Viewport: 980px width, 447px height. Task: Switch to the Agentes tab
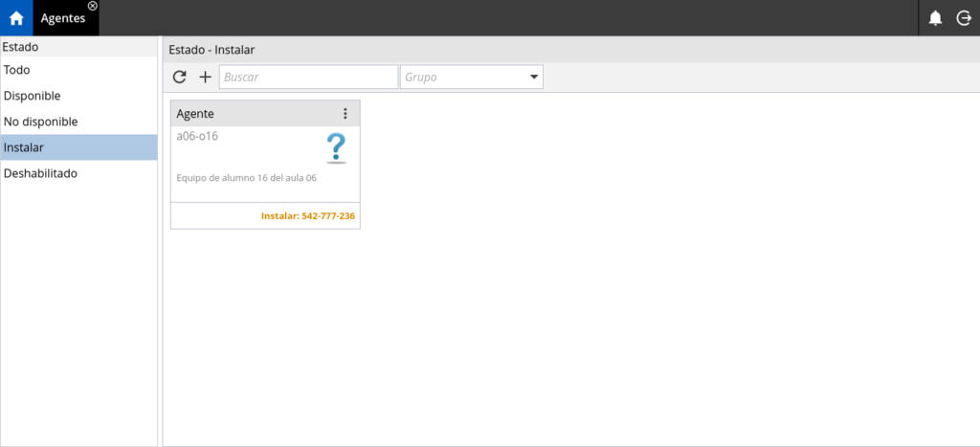62,18
